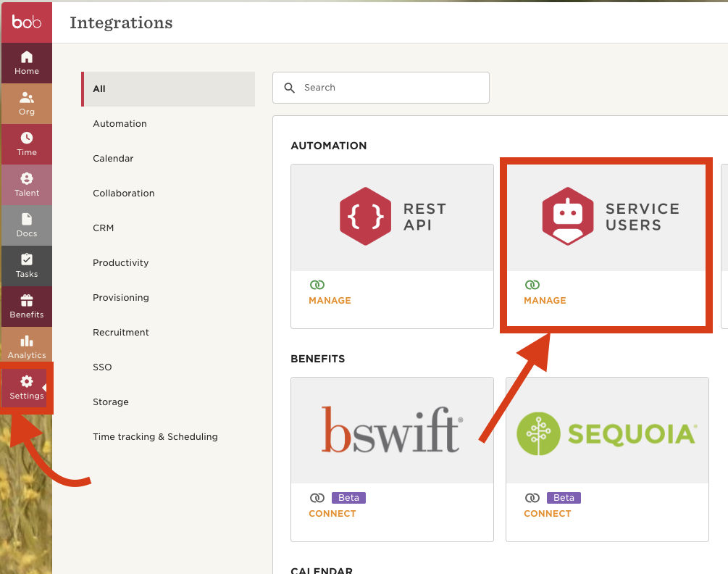Viewport: 728px width, 574px height.
Task: Open the Service Users integration tile
Action: tap(607, 217)
